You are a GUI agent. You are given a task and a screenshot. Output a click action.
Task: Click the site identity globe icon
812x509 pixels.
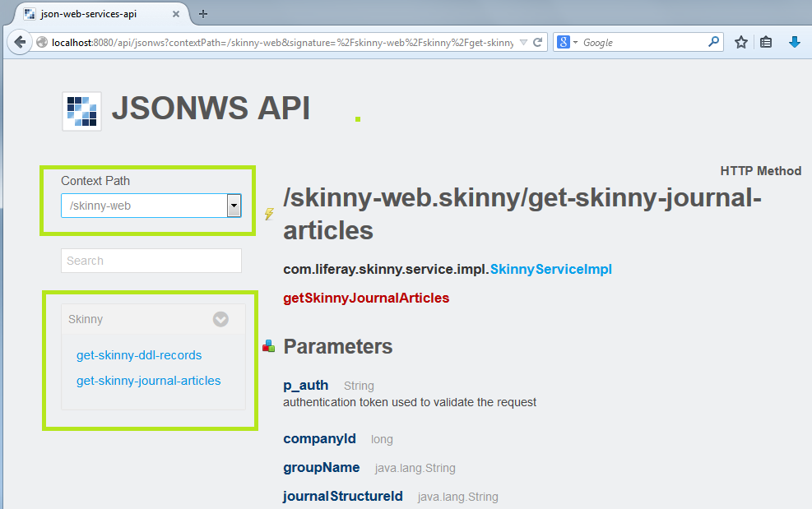coord(42,43)
